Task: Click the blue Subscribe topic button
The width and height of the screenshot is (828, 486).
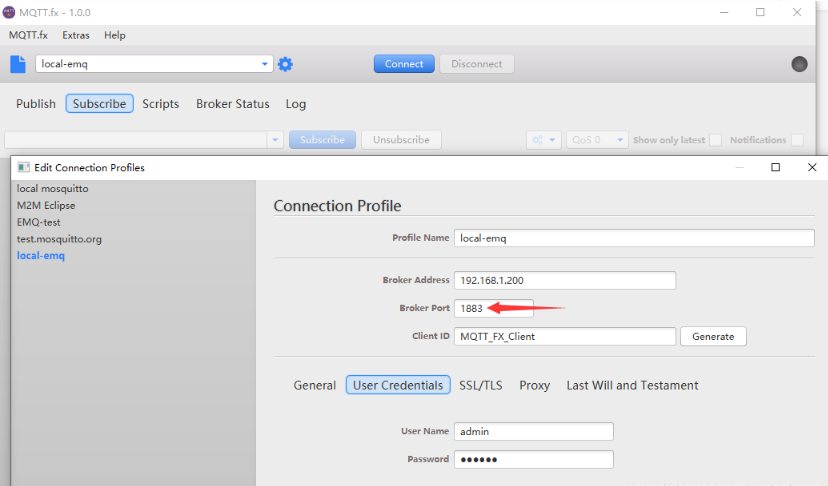Action: tap(322, 140)
